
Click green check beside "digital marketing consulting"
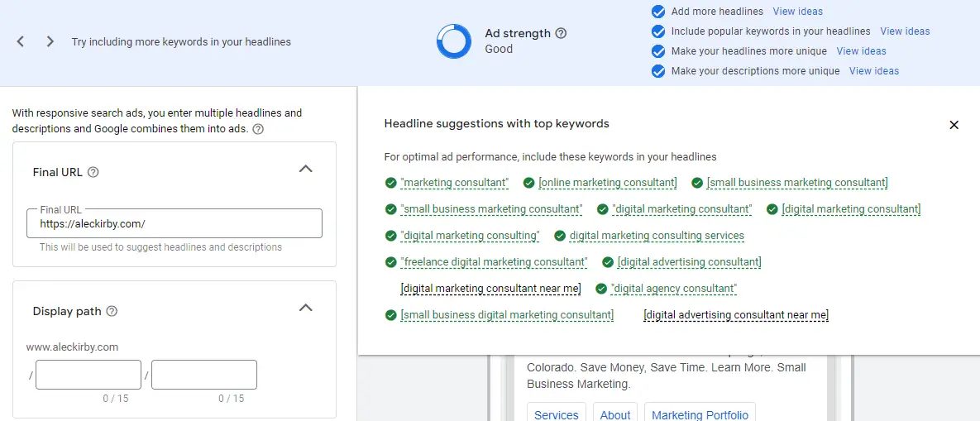[390, 236]
